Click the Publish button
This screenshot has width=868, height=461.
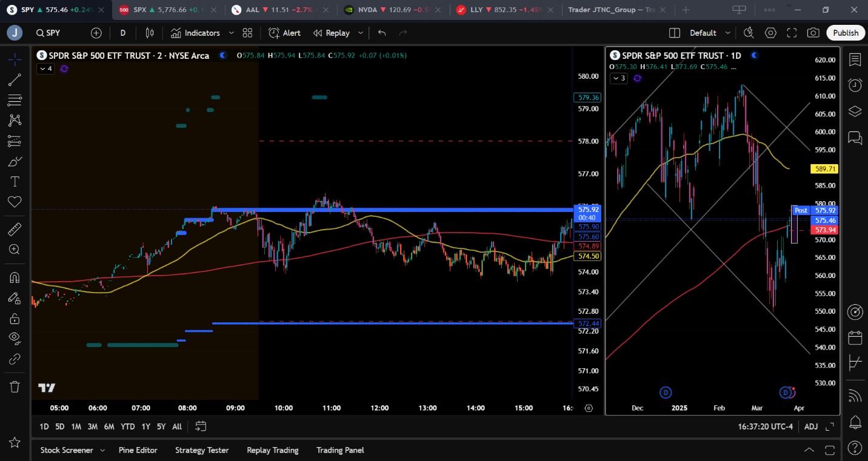[846, 33]
